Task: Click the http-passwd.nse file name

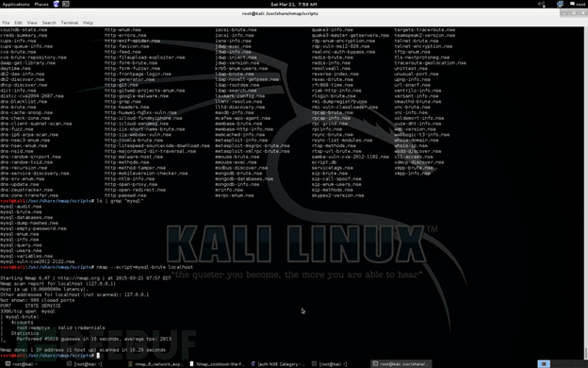Action: (125, 195)
